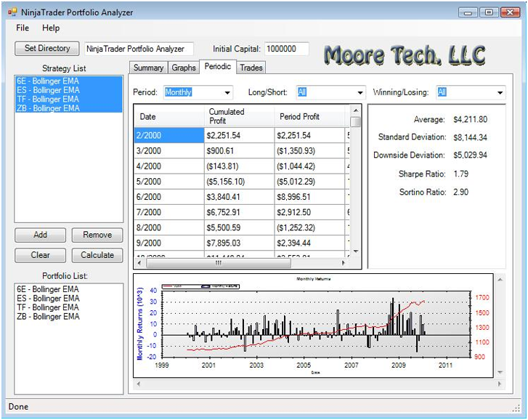Close the Portfolio Analyzer window

510,12
